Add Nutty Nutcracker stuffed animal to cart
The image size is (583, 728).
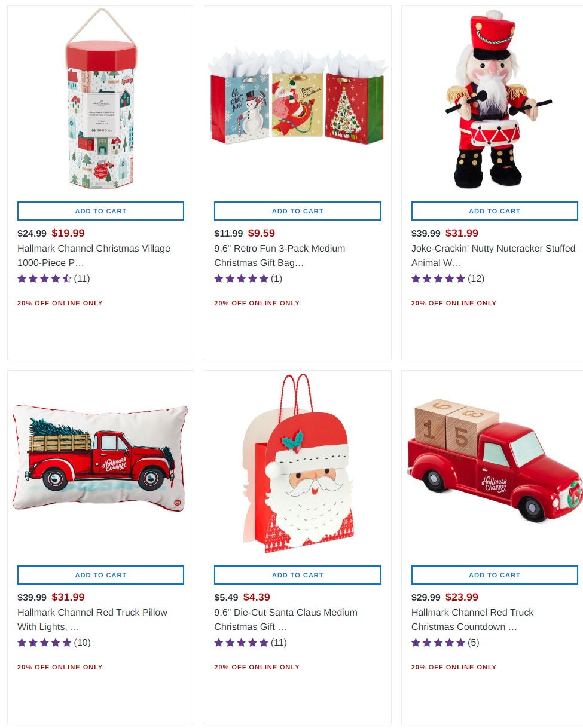pyautogui.click(x=495, y=211)
